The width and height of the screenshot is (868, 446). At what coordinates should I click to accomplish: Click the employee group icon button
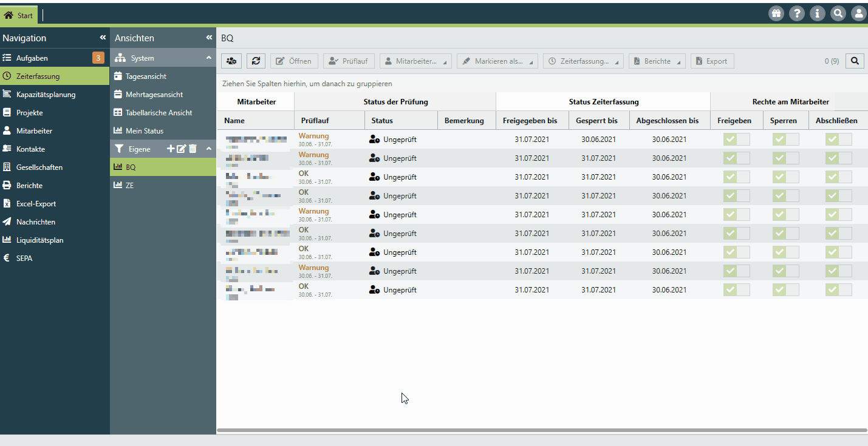pyautogui.click(x=231, y=61)
